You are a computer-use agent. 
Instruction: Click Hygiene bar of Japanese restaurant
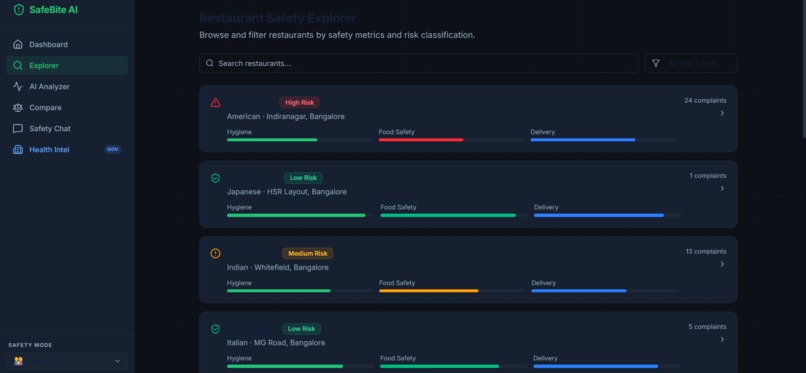[300, 215]
